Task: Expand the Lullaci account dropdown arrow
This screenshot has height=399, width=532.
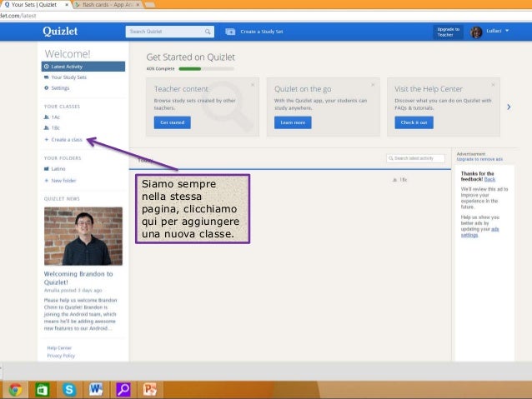Action: (x=507, y=31)
